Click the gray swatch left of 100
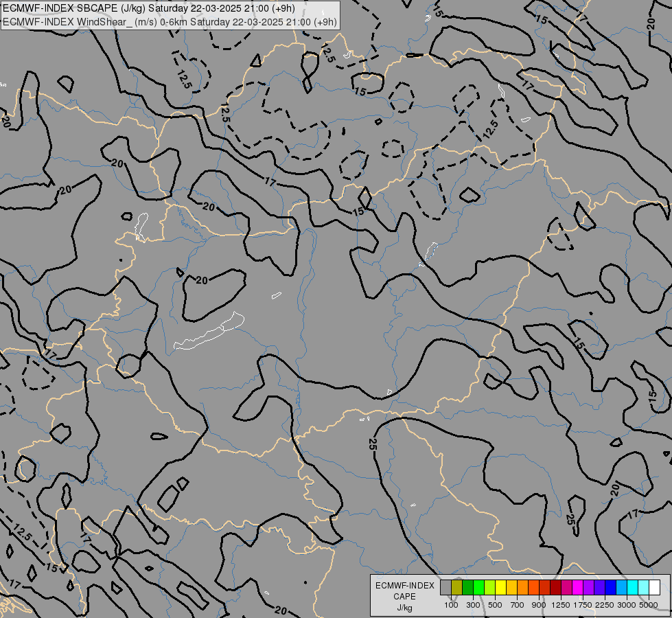This screenshot has width=672, height=618. point(445,588)
